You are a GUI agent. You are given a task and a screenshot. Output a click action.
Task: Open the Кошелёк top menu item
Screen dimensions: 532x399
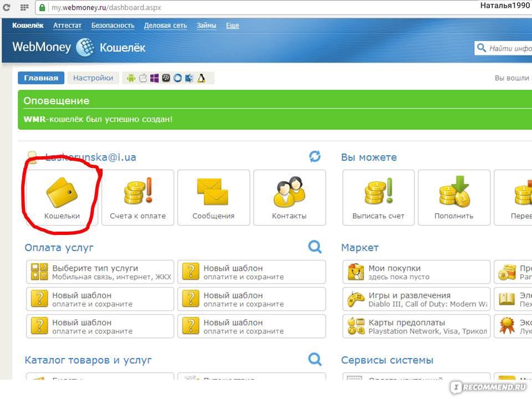[28, 25]
